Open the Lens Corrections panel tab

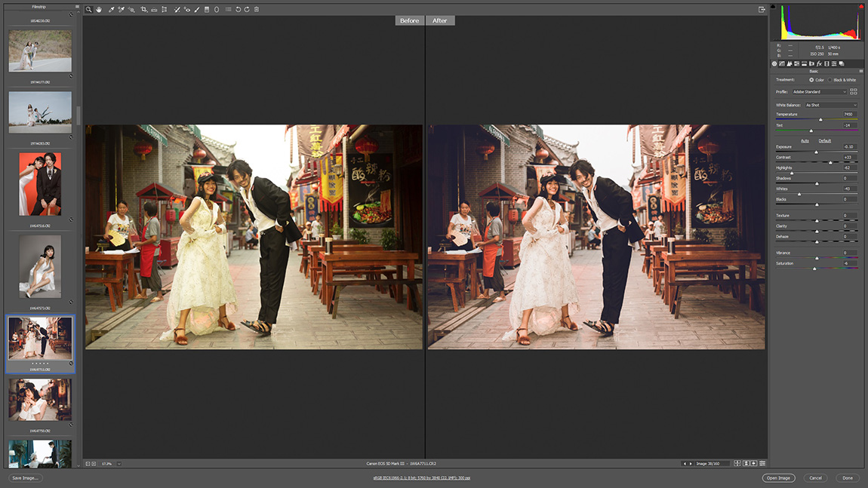click(x=811, y=63)
